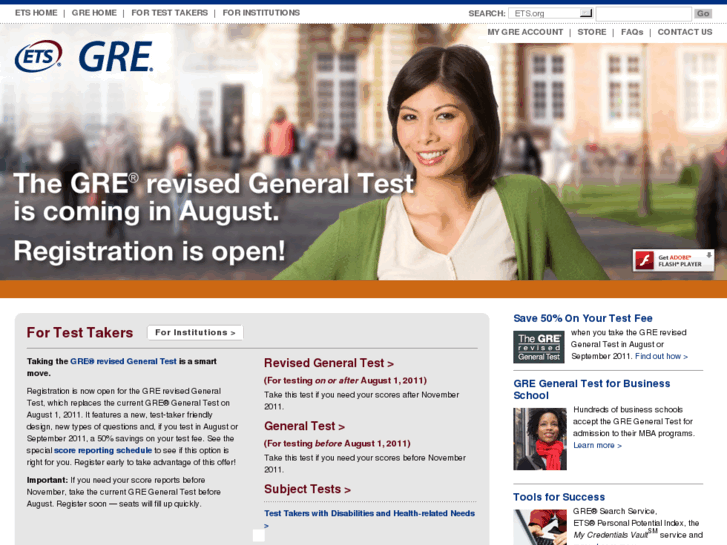Visit the STORE link

click(592, 32)
